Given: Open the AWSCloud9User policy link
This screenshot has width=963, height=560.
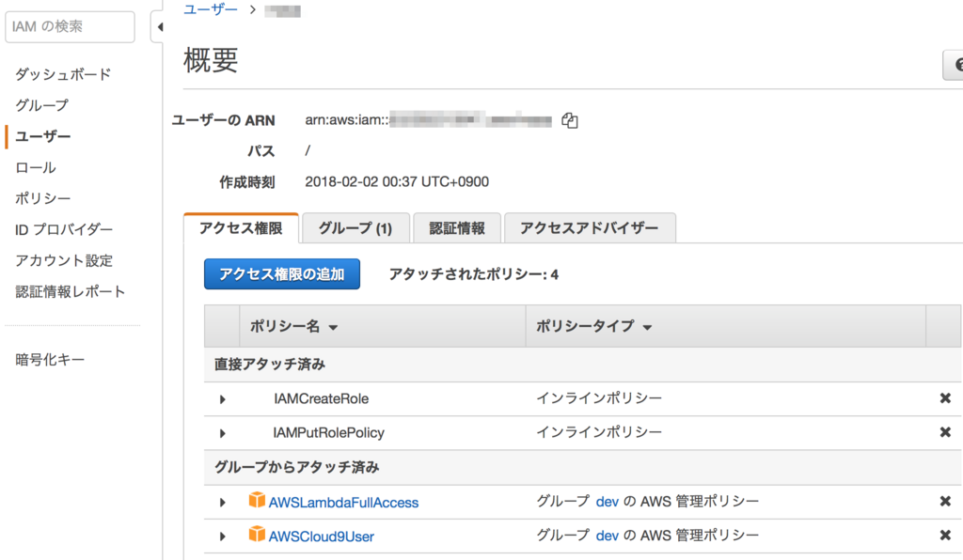Looking at the screenshot, I should [x=322, y=537].
